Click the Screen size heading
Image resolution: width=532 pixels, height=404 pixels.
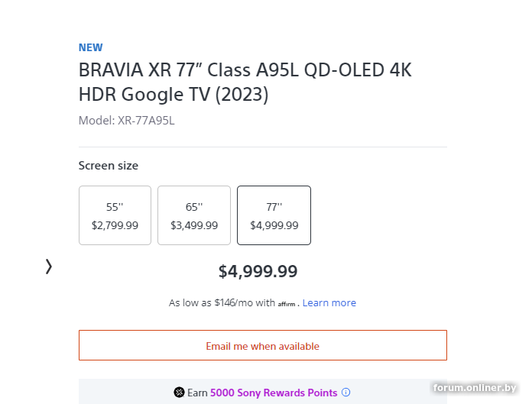click(x=109, y=166)
